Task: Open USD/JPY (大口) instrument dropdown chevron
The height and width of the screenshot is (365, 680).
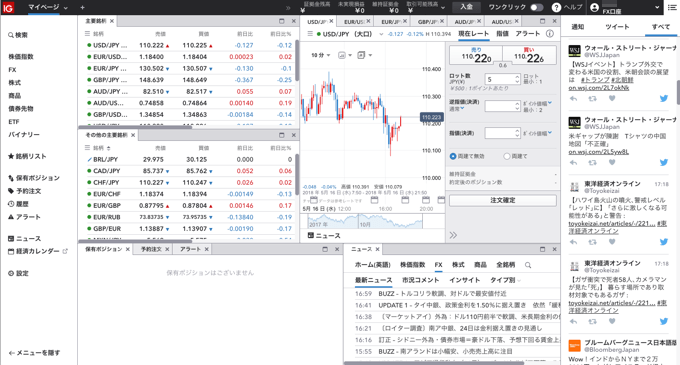Action: [x=381, y=34]
